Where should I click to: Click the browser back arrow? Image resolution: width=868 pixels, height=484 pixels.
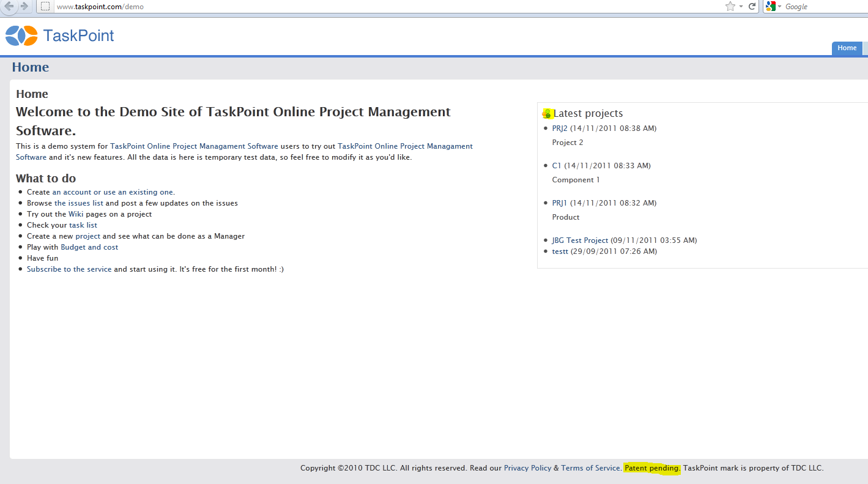click(x=9, y=6)
